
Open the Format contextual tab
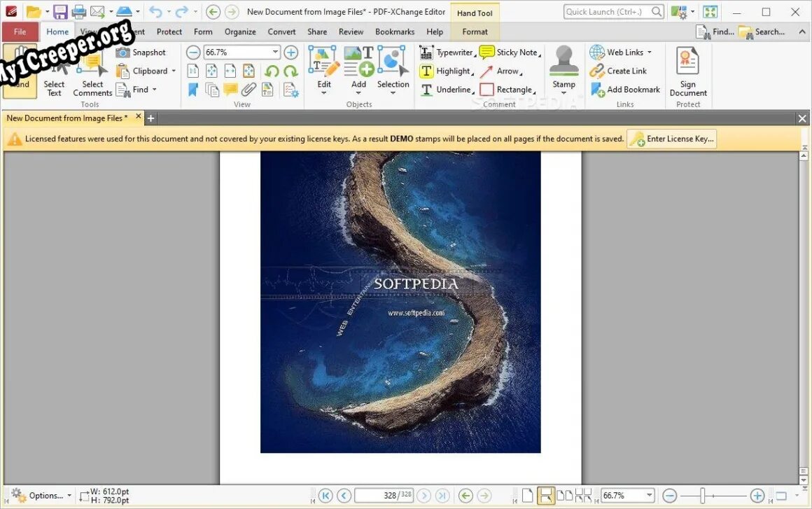pos(475,32)
